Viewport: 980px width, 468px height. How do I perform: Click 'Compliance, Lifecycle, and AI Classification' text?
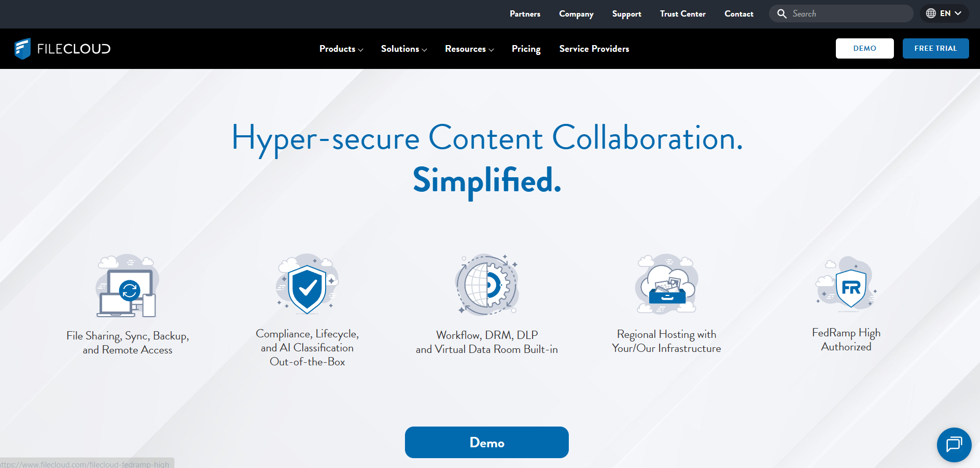coord(307,341)
